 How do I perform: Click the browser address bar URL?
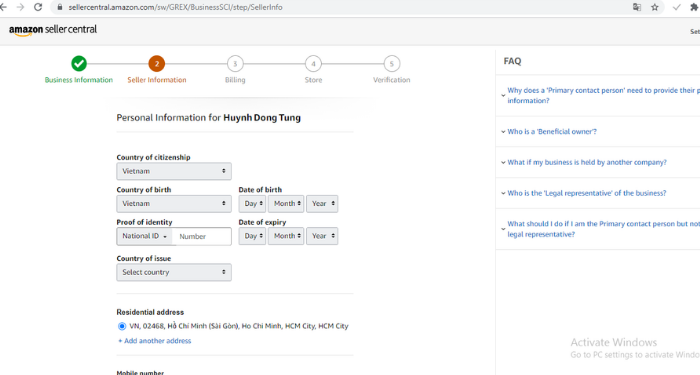pos(175,7)
